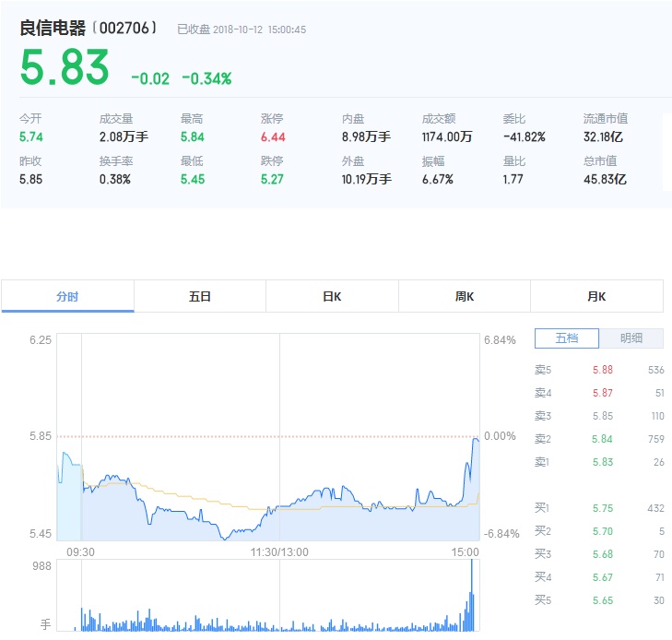The image size is (672, 640).
Task: Switch to the 明细 trade details view
Action: (631, 338)
